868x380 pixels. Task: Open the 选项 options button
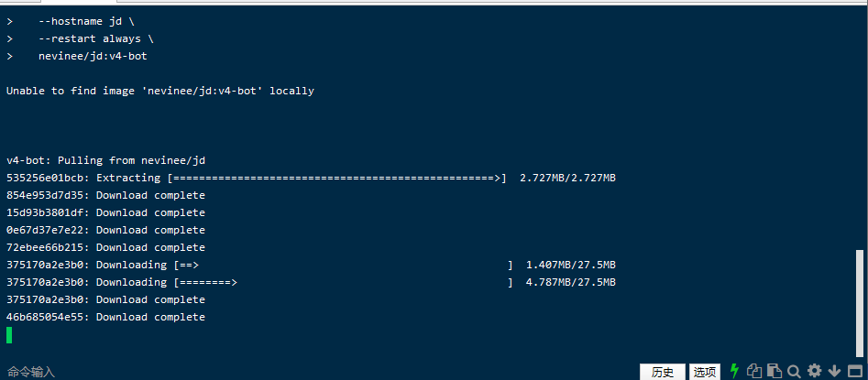705,372
